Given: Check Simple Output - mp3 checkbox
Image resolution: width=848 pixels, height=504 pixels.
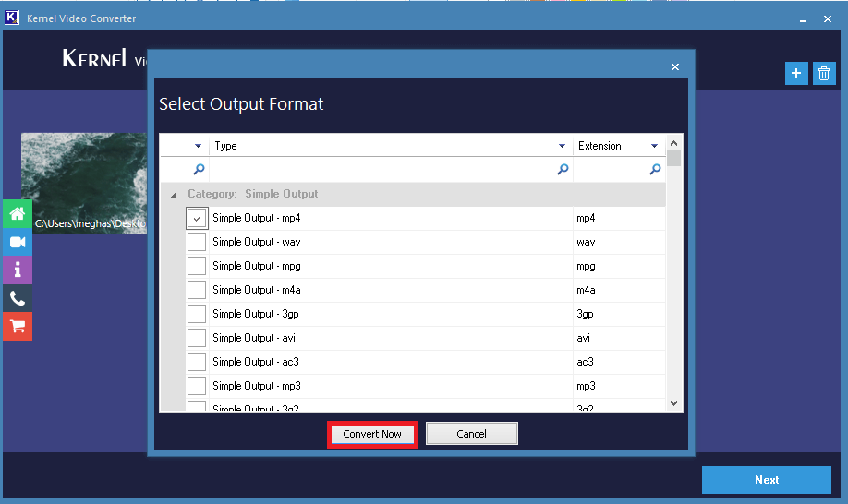Looking at the screenshot, I should (x=197, y=386).
